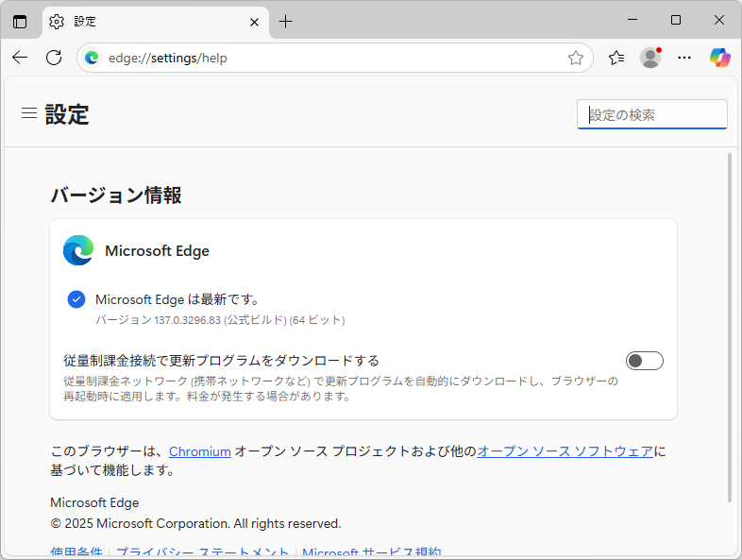This screenshot has width=742, height=560.
Task: Open a new tab with plus button
Action: 285,22
